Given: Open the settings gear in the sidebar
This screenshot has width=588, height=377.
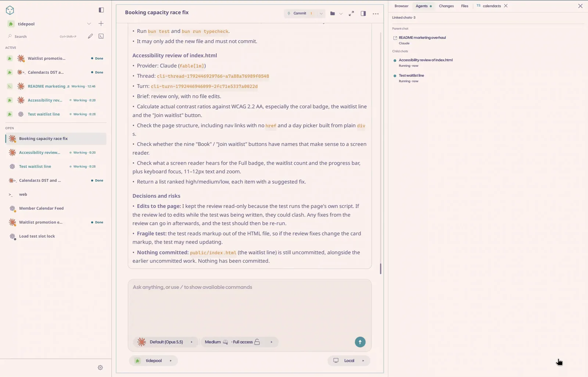Looking at the screenshot, I should (100, 367).
